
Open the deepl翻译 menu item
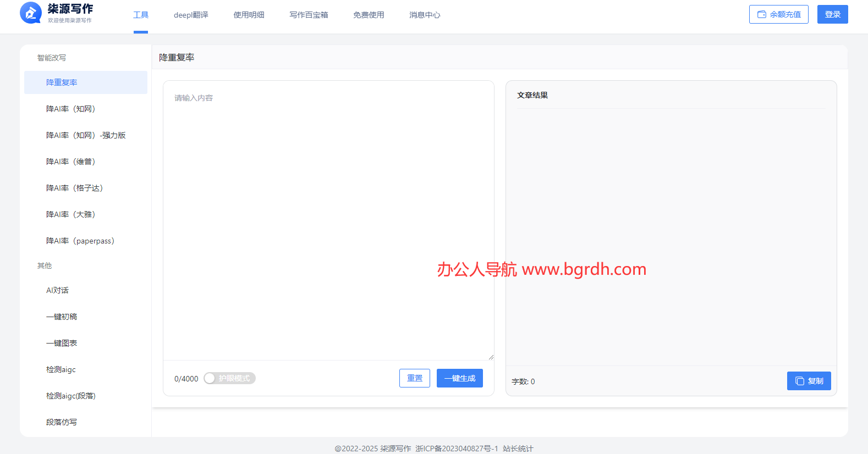(191, 15)
